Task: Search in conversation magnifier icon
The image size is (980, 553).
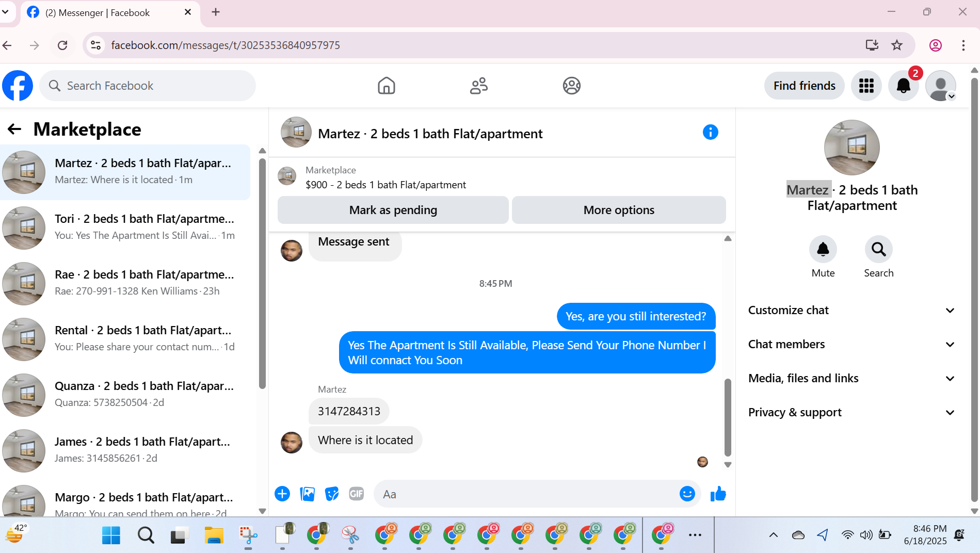Action: (879, 250)
